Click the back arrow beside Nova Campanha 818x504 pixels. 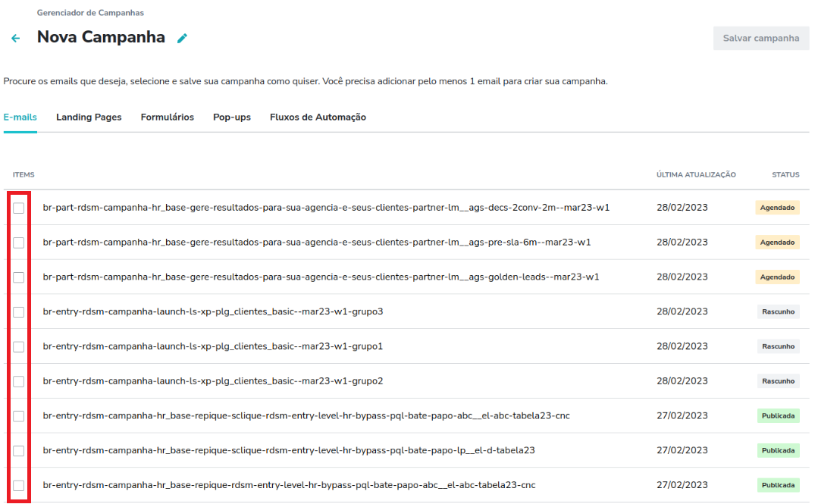click(x=15, y=38)
